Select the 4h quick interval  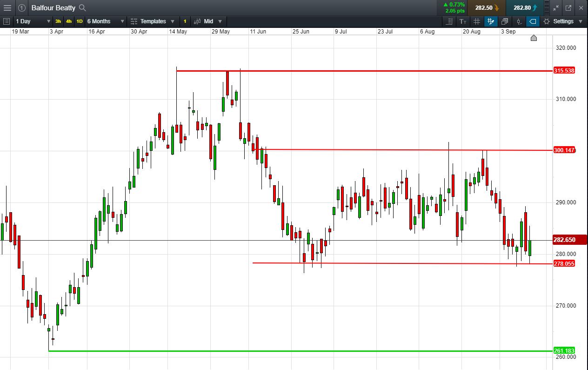(69, 21)
